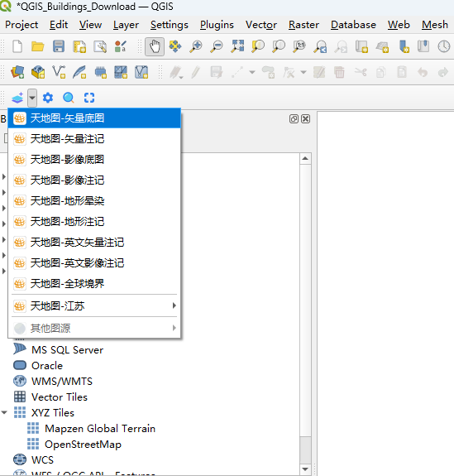Click the Zoom to Layer icon
The height and width of the screenshot is (476, 454).
pyautogui.click(x=279, y=46)
